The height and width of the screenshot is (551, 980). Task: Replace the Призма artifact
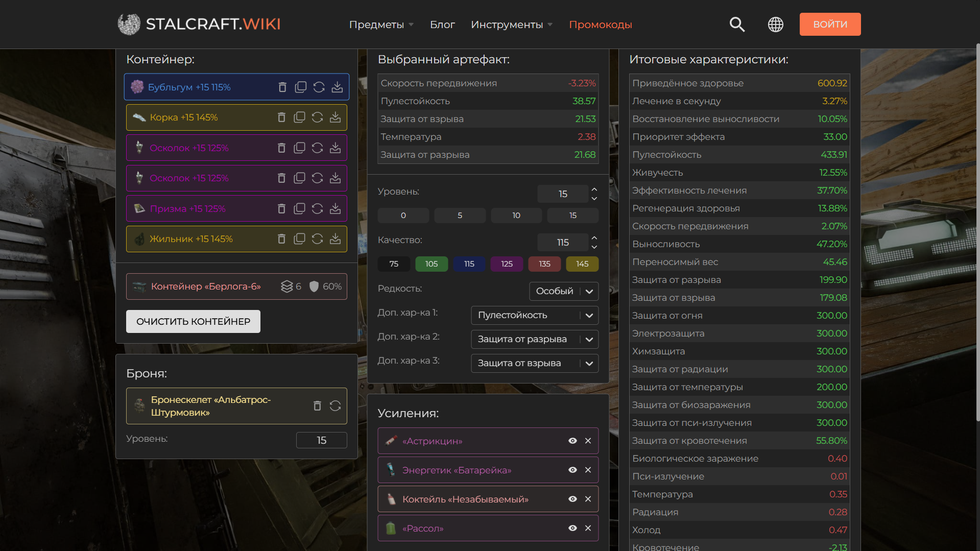pos(318,209)
